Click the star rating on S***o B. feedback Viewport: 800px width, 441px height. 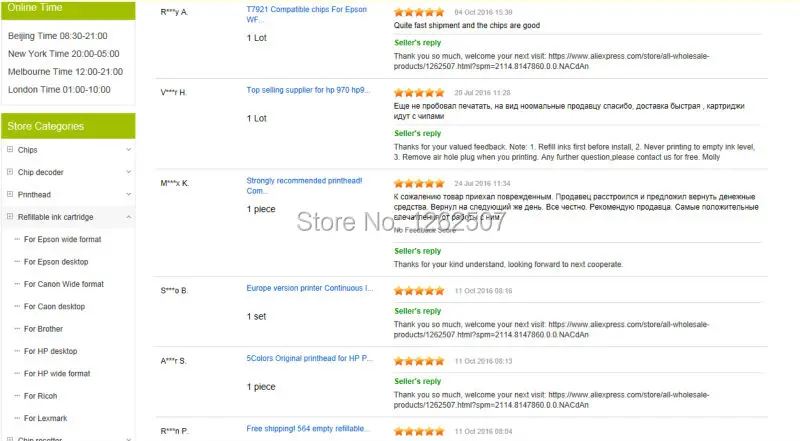pyautogui.click(x=419, y=291)
